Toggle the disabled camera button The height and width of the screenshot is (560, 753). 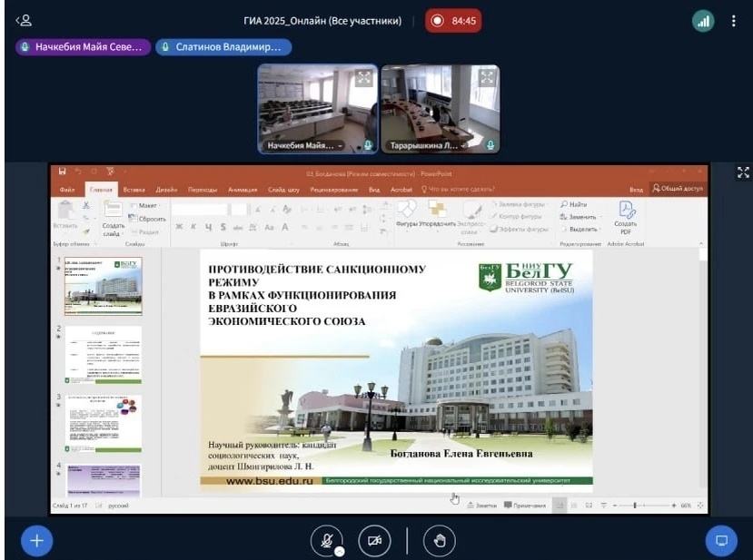[374, 541]
